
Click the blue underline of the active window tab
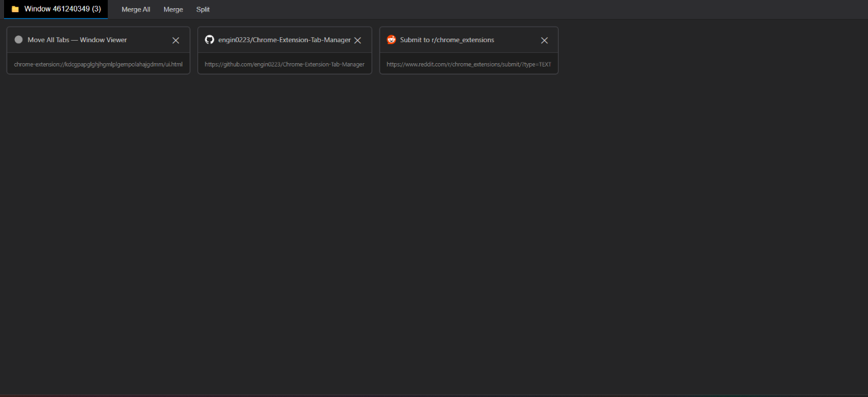[x=56, y=18]
